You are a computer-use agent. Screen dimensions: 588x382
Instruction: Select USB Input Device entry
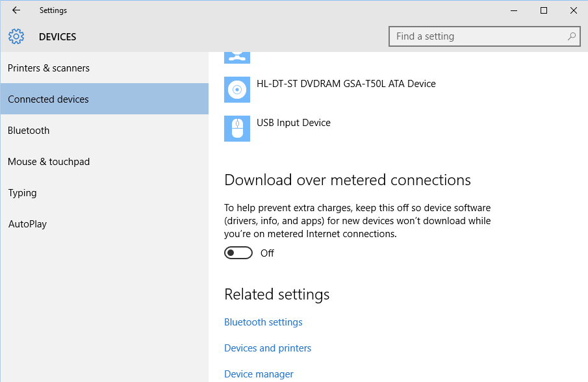(294, 123)
